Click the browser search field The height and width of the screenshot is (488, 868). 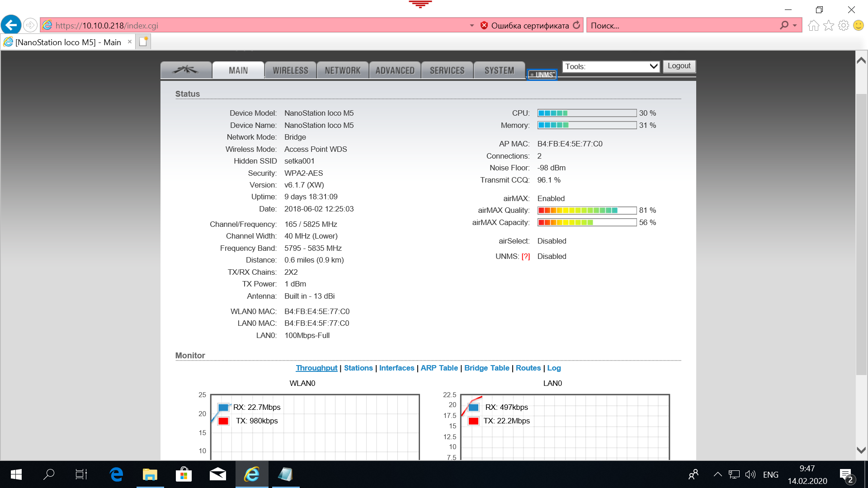click(683, 25)
